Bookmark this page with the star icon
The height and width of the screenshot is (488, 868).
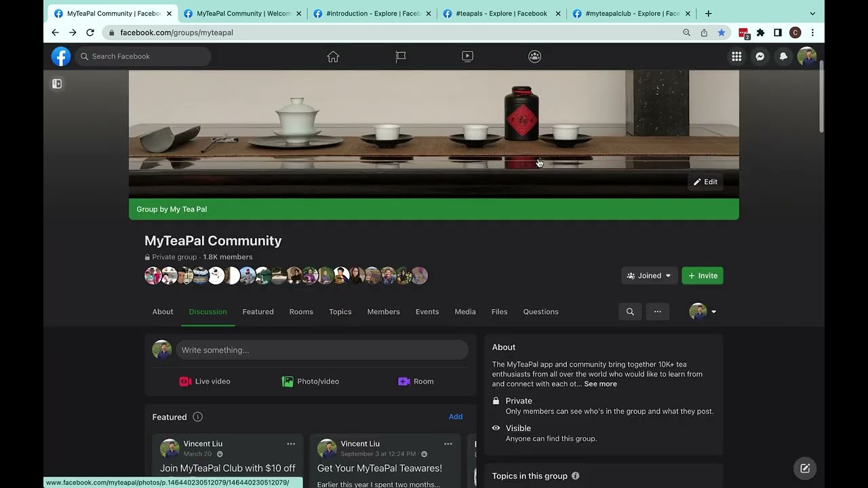pos(722,33)
